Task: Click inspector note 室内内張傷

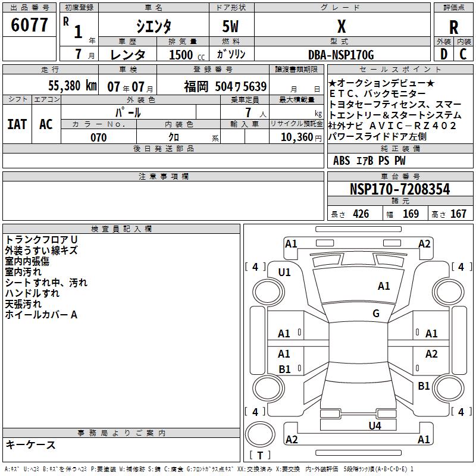Action: click(x=27, y=261)
